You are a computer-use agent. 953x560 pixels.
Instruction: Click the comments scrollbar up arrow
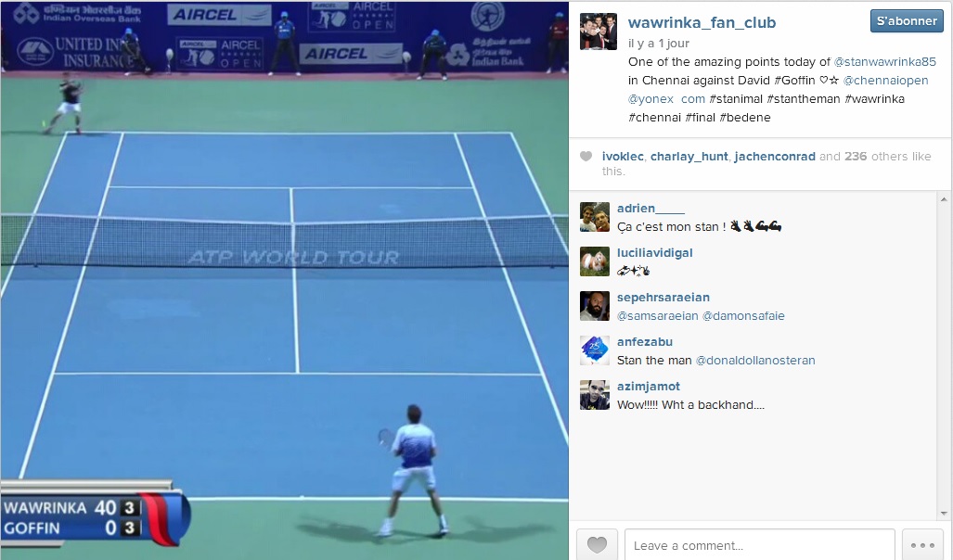[944, 199]
